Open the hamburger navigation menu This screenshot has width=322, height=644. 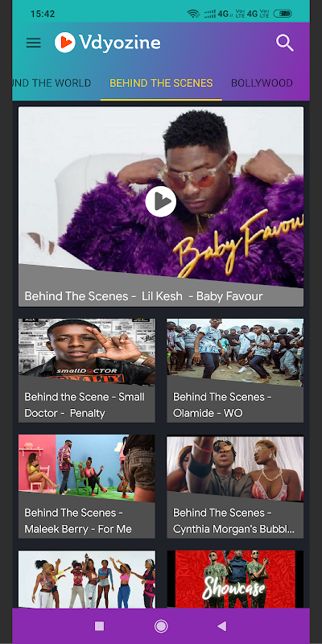tap(33, 43)
